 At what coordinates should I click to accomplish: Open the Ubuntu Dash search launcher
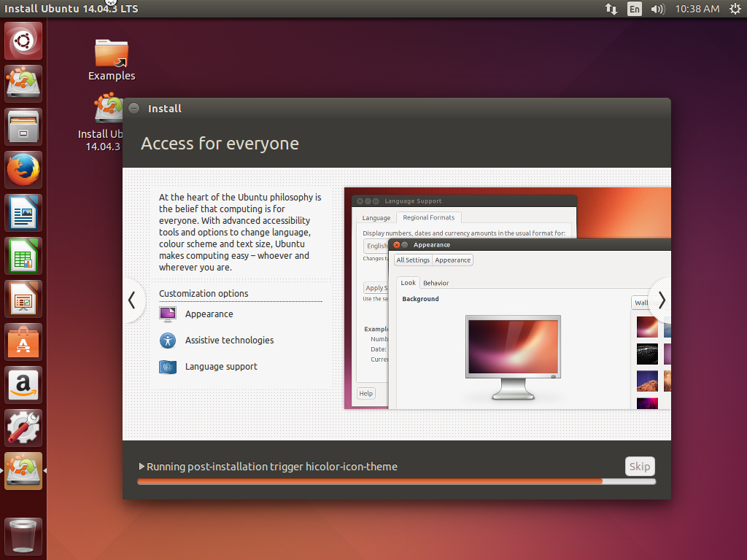coord(23,41)
